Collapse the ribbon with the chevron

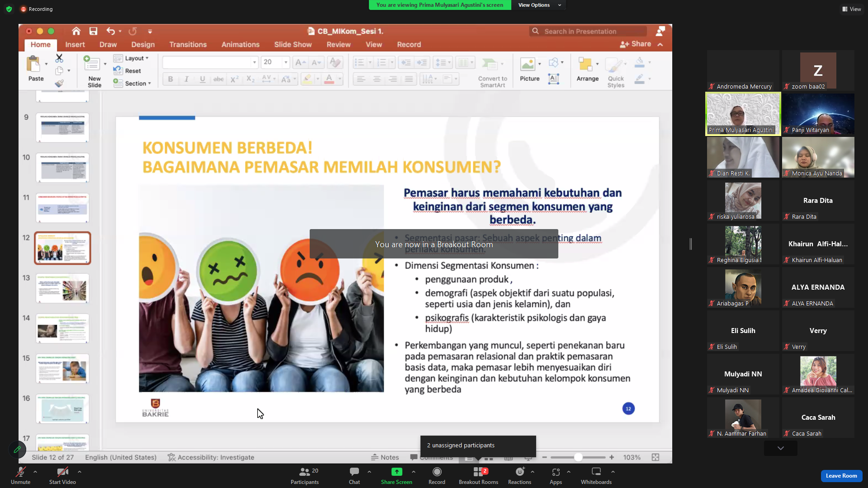[x=660, y=44]
